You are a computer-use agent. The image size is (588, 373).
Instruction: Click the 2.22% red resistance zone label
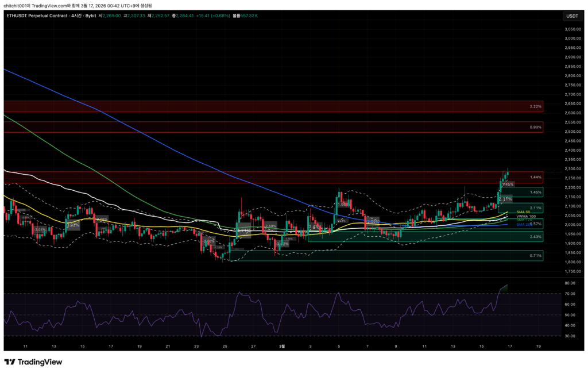536,106
